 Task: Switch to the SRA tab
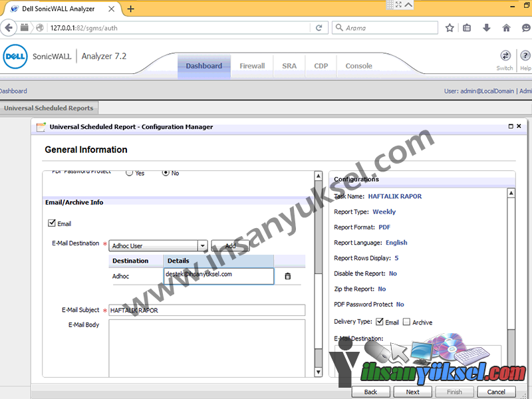(289, 66)
